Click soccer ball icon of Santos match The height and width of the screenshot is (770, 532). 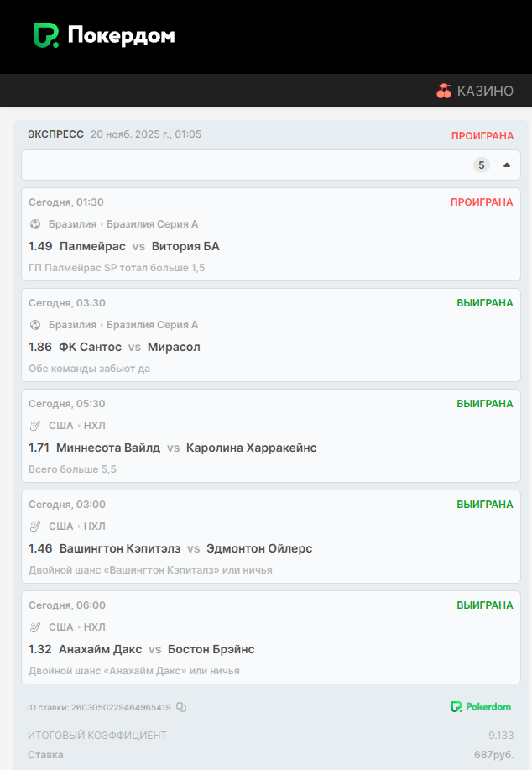[35, 325]
